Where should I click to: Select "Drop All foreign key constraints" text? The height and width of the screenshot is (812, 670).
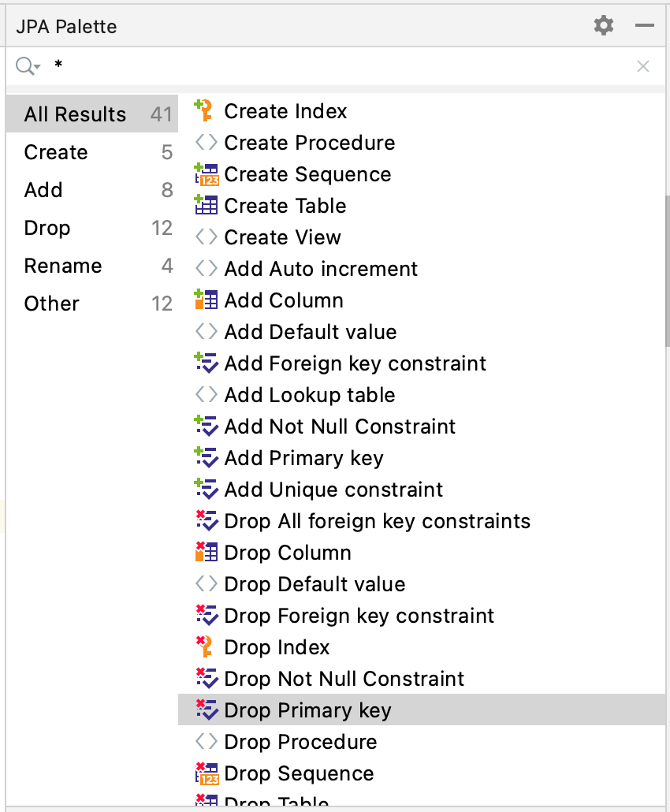tap(378, 522)
